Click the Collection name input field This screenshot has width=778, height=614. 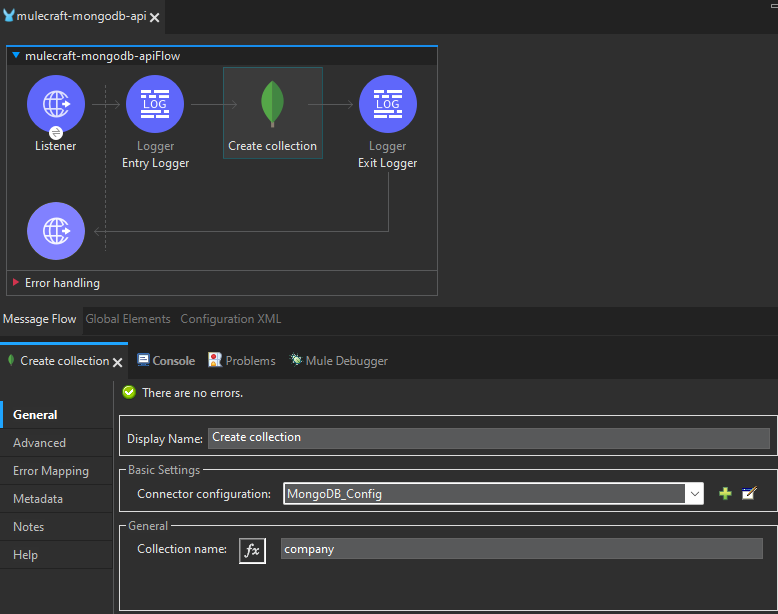[520, 549]
